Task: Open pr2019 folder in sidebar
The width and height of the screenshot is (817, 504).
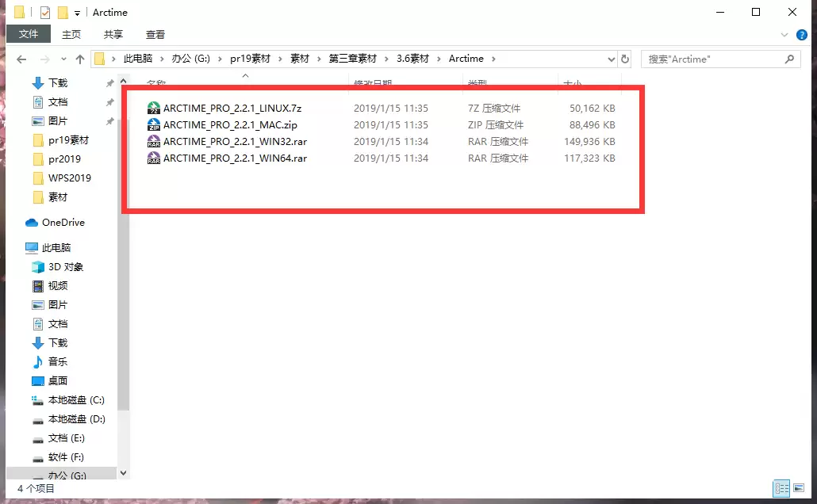Action: coord(64,159)
